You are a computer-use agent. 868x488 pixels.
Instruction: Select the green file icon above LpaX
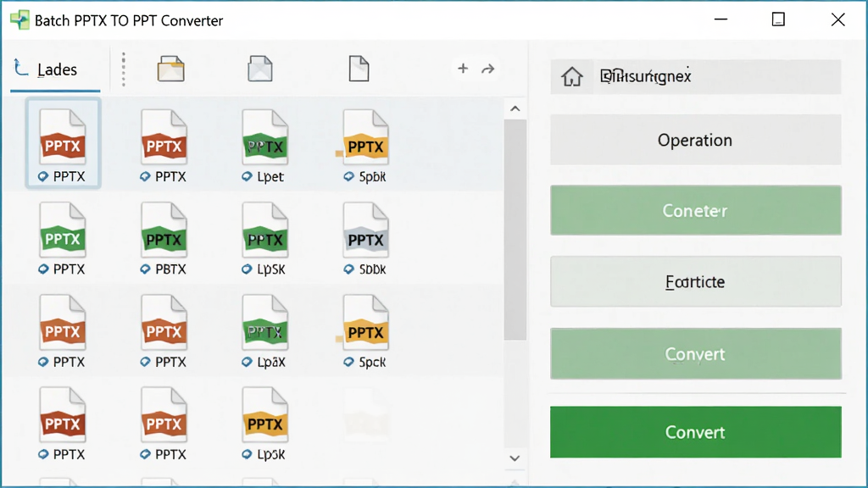(265, 323)
